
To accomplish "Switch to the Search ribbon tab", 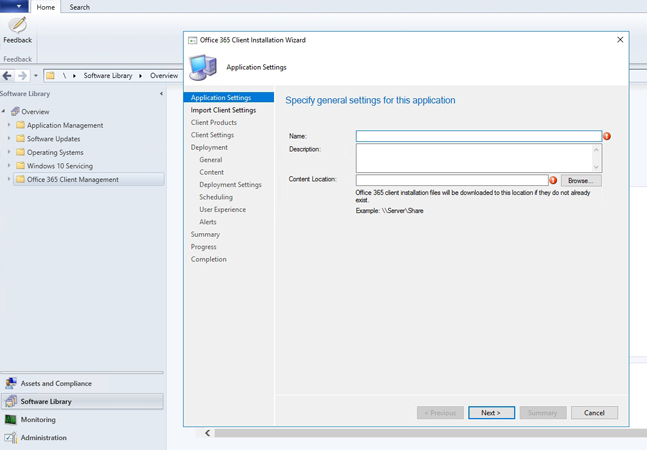I will (80, 7).
